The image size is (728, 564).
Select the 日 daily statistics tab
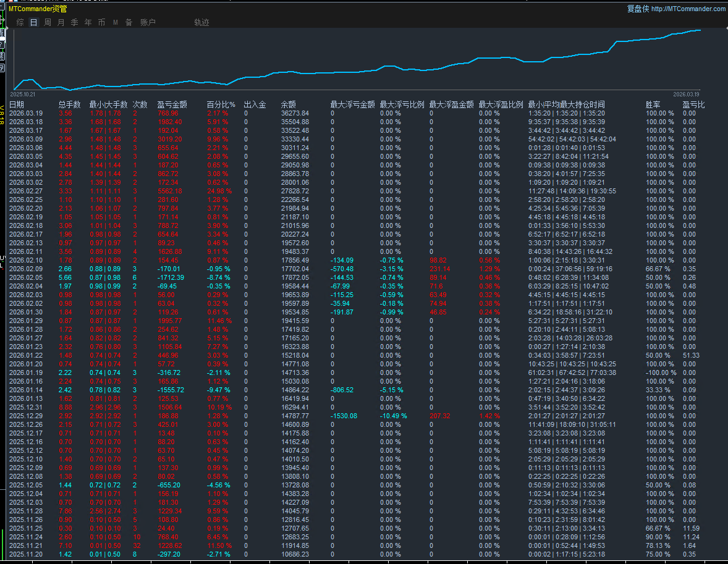click(x=33, y=22)
